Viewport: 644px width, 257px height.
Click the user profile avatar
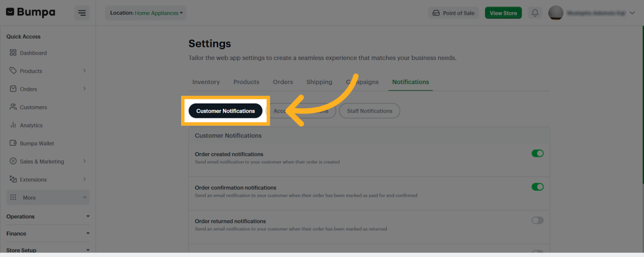point(556,13)
